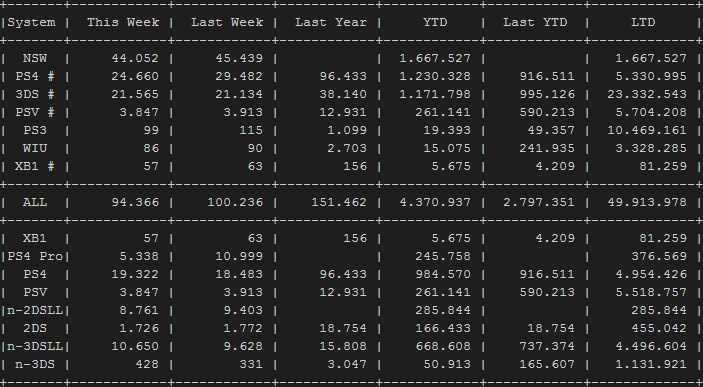Select ALL YTD value 4.370.937
The width and height of the screenshot is (703, 387).
click(435, 202)
